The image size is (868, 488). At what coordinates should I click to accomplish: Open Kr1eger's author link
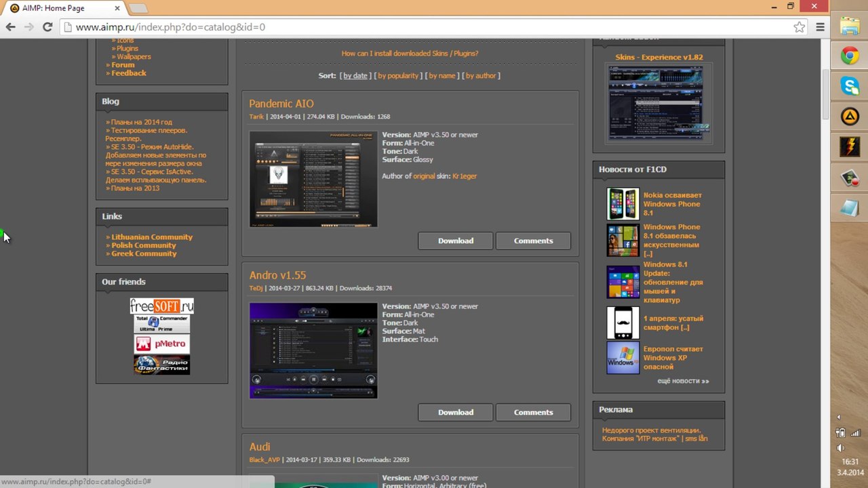[465, 176]
